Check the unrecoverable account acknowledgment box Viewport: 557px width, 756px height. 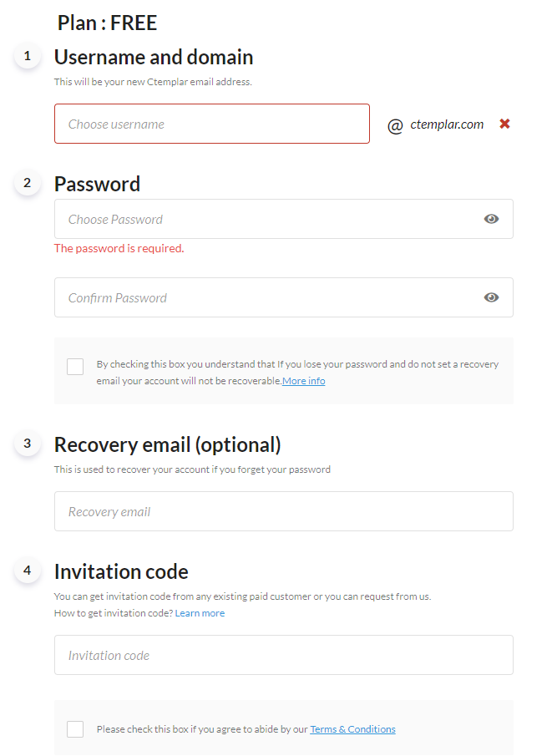click(x=75, y=367)
